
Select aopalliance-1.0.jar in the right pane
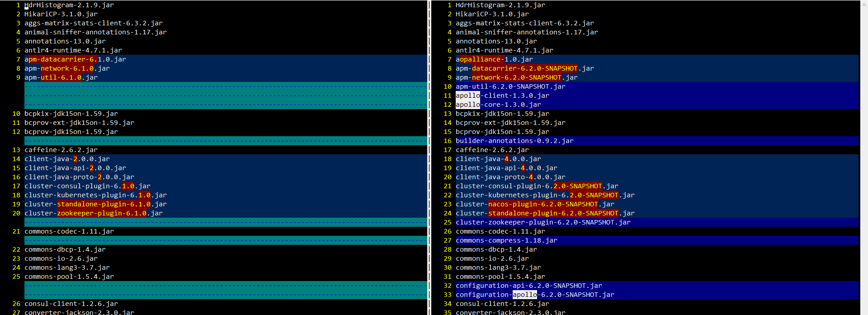point(494,59)
